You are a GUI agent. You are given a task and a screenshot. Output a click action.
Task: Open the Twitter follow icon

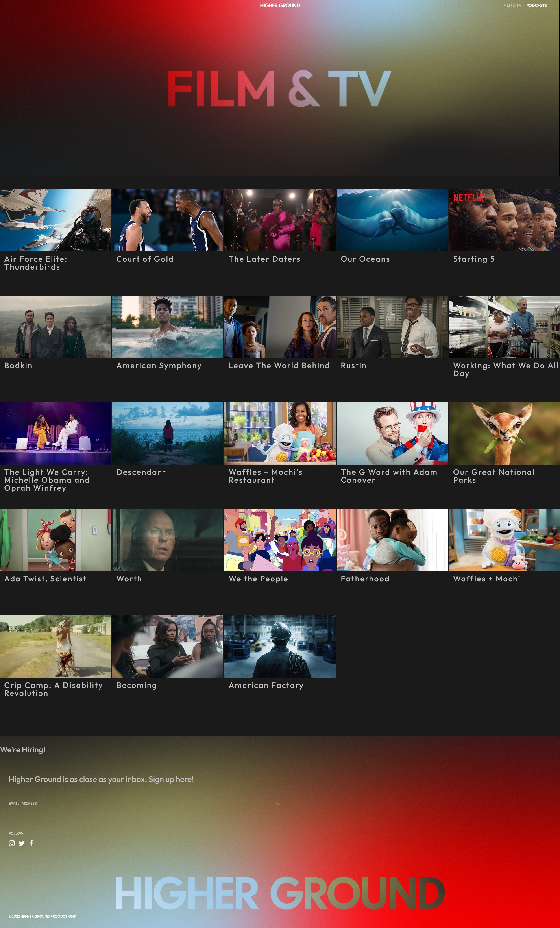tap(21, 843)
